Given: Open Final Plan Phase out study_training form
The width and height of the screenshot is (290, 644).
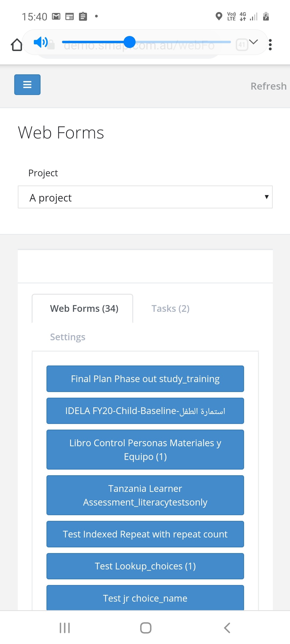Looking at the screenshot, I should pyautogui.click(x=145, y=379).
